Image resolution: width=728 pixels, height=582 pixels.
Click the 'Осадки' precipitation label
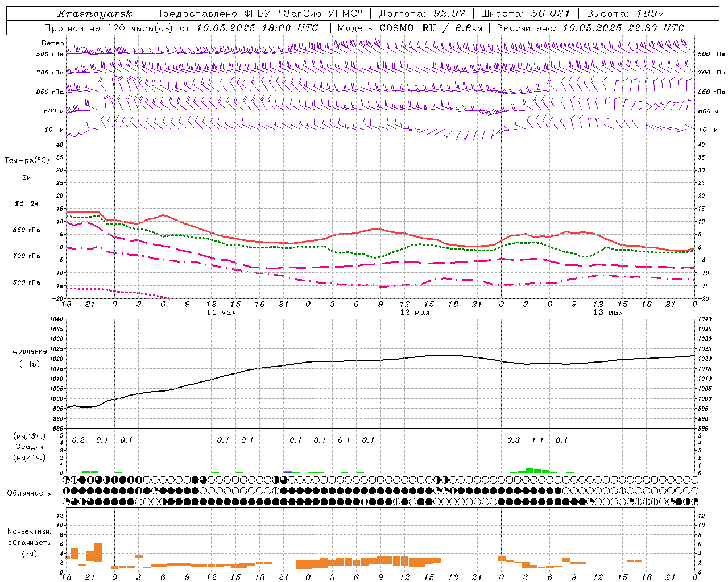point(30,447)
